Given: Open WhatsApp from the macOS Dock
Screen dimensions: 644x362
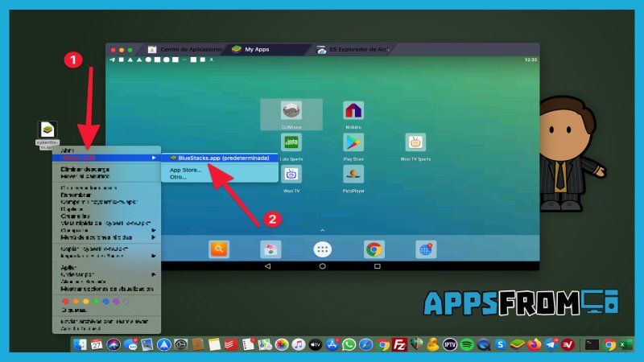Looking at the screenshot, I should (349, 344).
